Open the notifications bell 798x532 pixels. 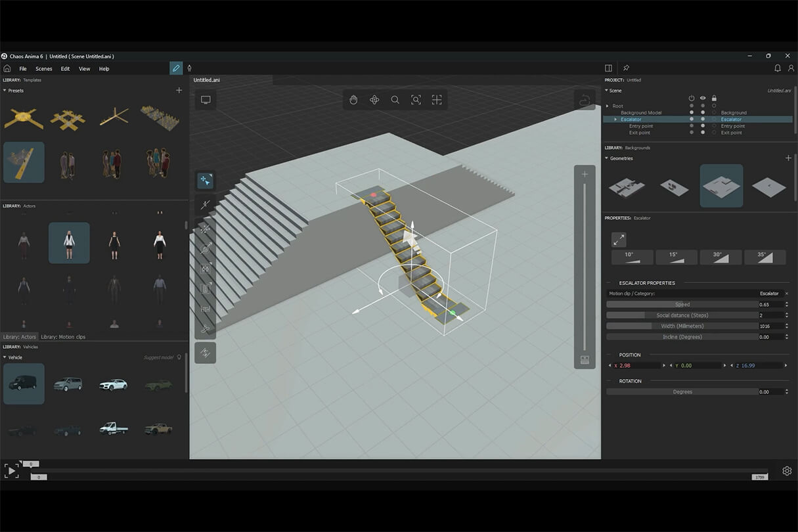pos(778,68)
